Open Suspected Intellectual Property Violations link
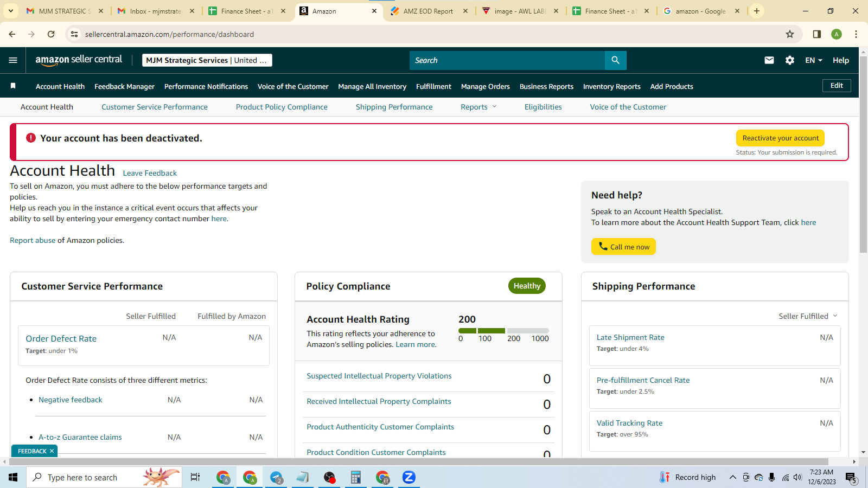This screenshot has width=868, height=488. [x=379, y=376]
